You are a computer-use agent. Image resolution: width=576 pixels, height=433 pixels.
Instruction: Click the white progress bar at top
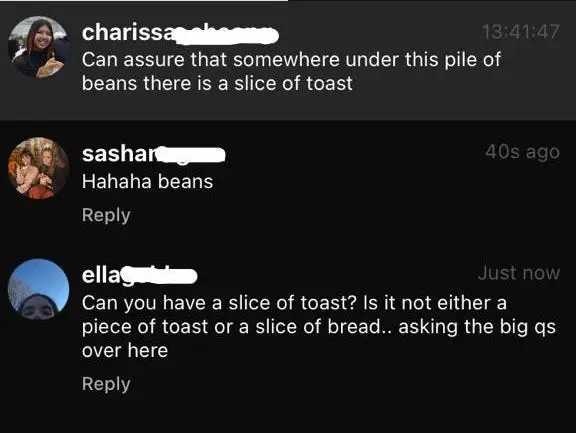(x=144, y=1)
